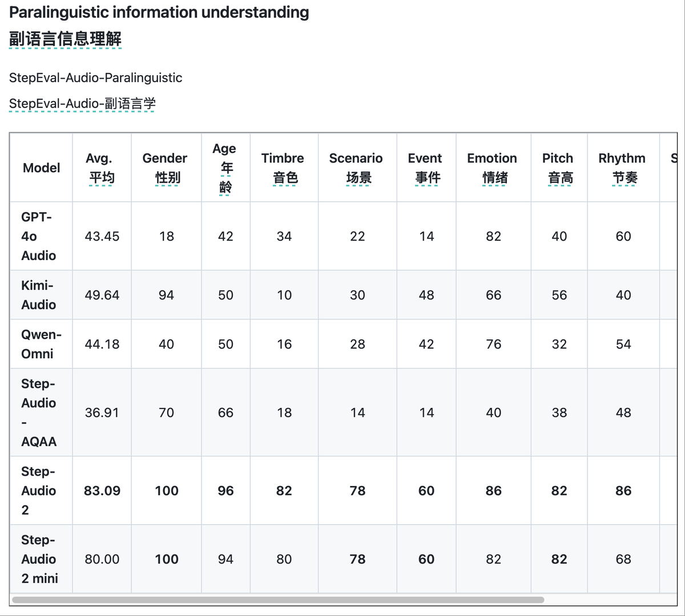The width and height of the screenshot is (685, 616).
Task: Click the 'Model' column header
Action: click(x=42, y=168)
